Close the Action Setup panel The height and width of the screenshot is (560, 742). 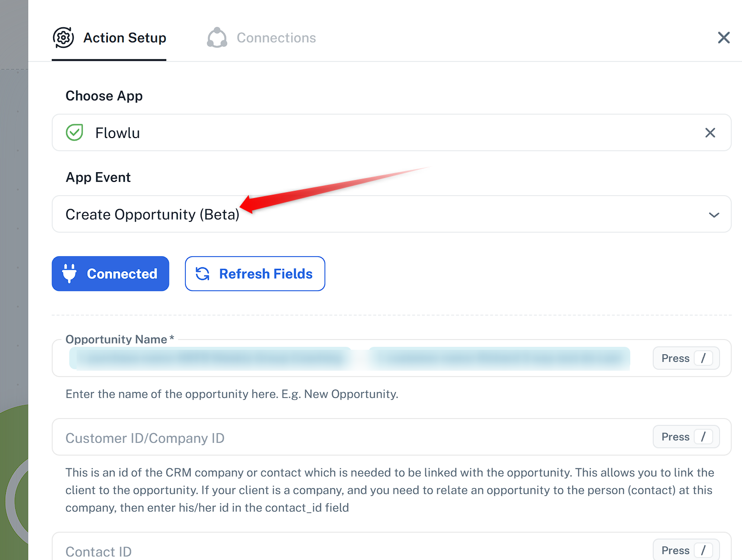(x=724, y=38)
